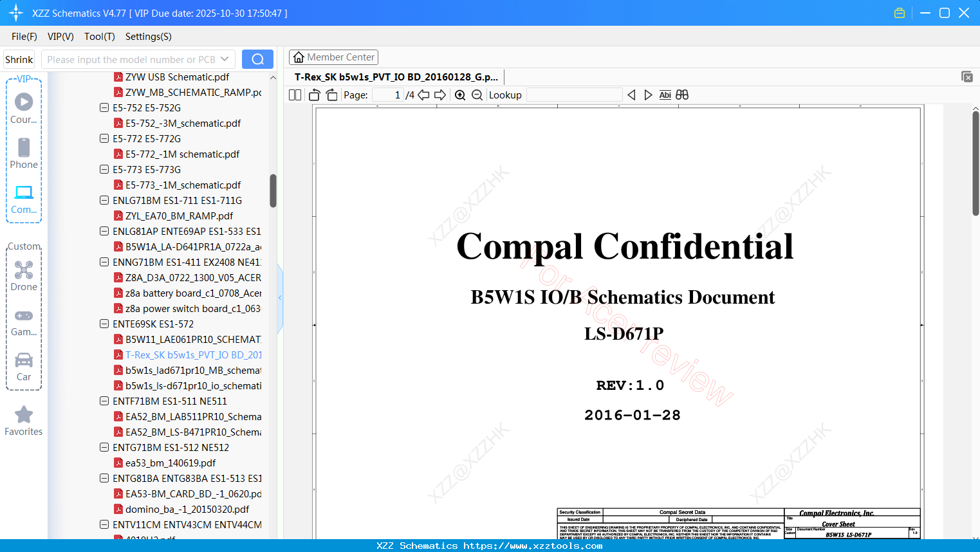Rotate the page counterclockwise
Viewport: 980px width, 552px height.
(x=315, y=95)
